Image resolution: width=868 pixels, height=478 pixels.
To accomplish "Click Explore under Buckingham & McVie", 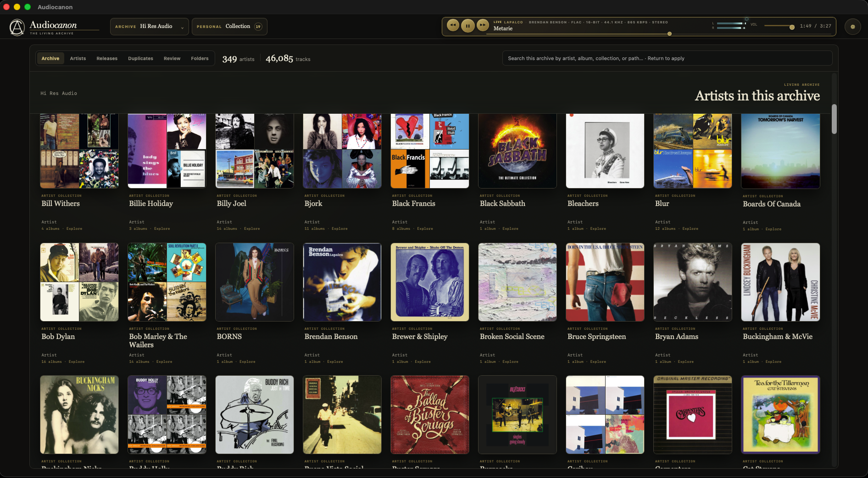I will pos(773,361).
